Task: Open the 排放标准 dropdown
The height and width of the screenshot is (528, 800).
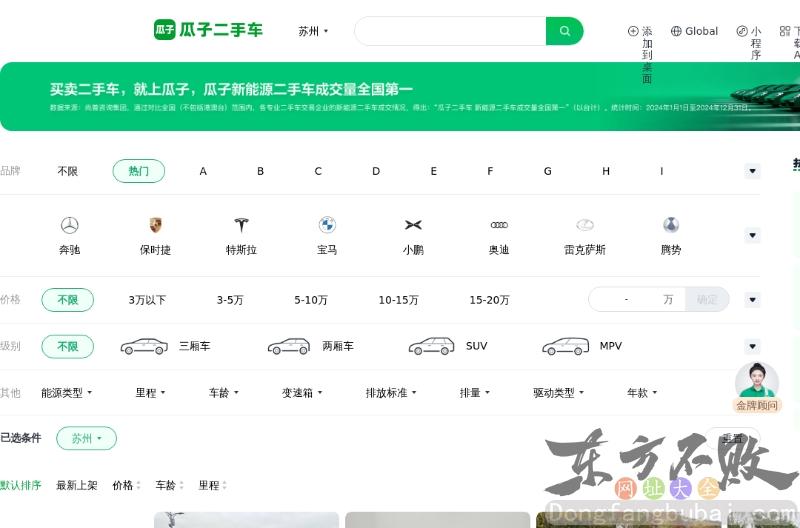Action: (x=391, y=393)
